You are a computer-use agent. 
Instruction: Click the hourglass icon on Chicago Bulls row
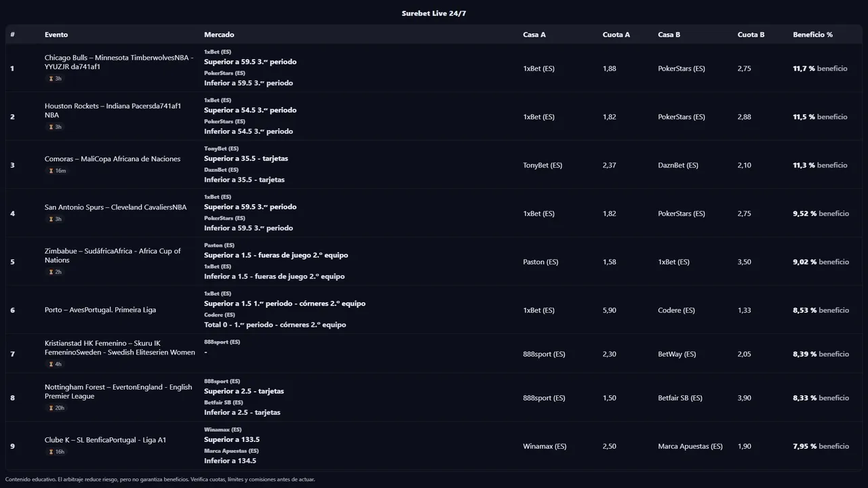pyautogui.click(x=51, y=79)
